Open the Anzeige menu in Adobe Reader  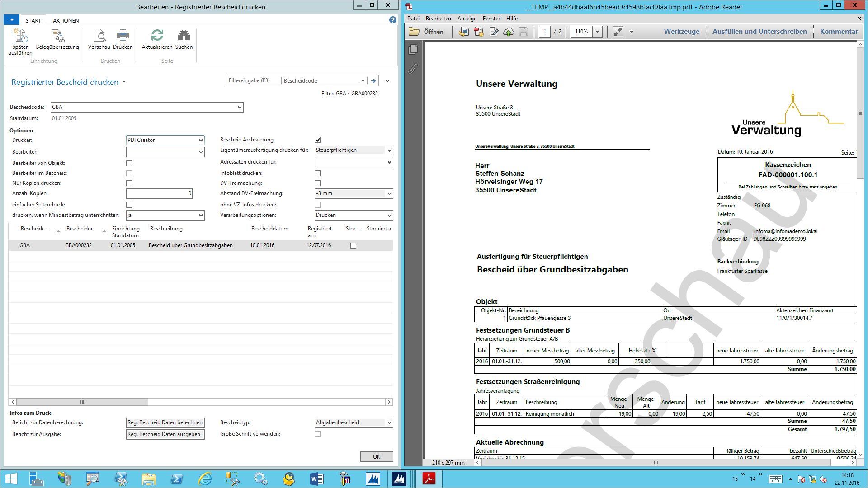[x=467, y=19]
